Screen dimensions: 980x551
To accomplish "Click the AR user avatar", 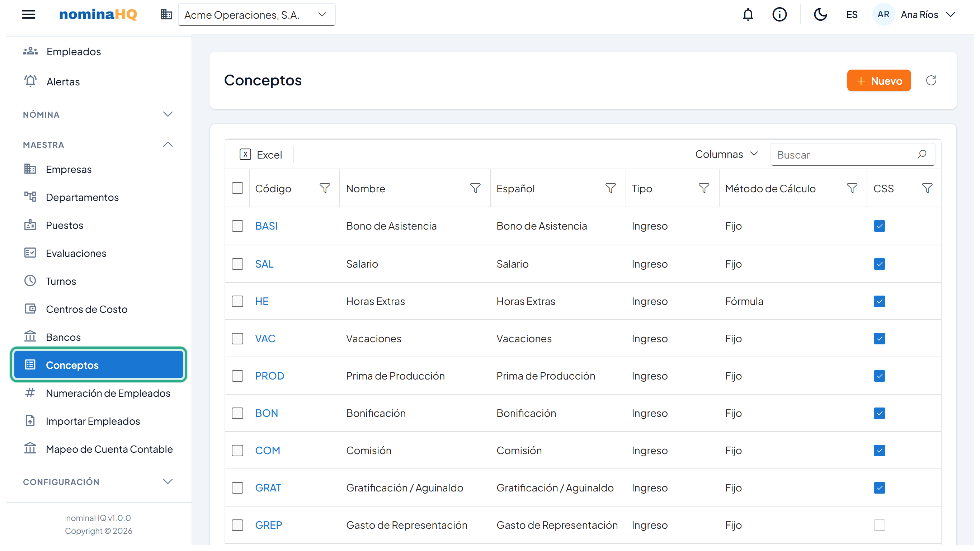I will (x=883, y=14).
